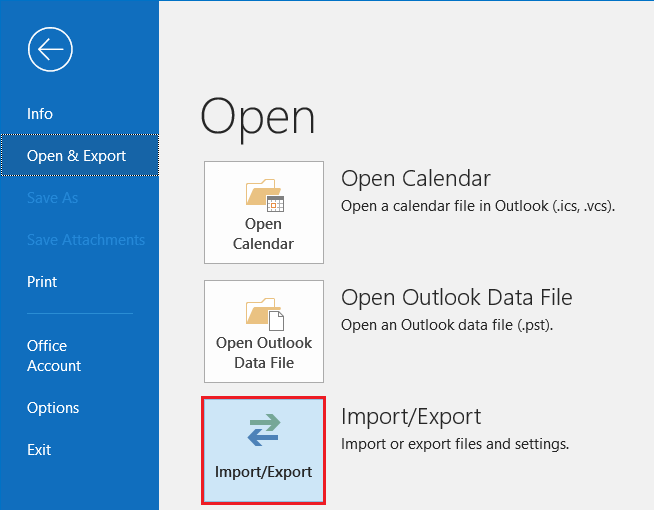Choose Exit from the sidebar

(x=39, y=450)
